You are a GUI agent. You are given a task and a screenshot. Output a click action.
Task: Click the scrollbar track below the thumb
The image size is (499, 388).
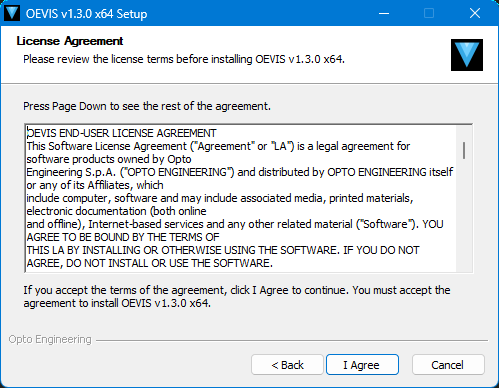[464, 215]
